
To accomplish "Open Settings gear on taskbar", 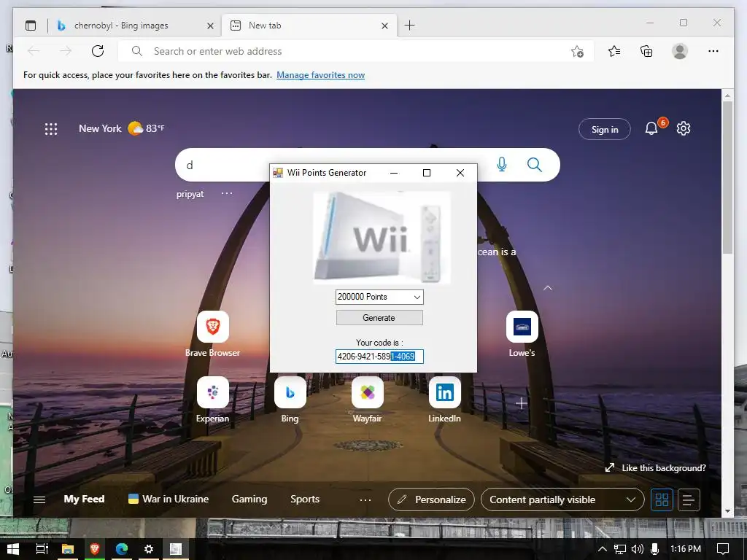I will tap(149, 549).
